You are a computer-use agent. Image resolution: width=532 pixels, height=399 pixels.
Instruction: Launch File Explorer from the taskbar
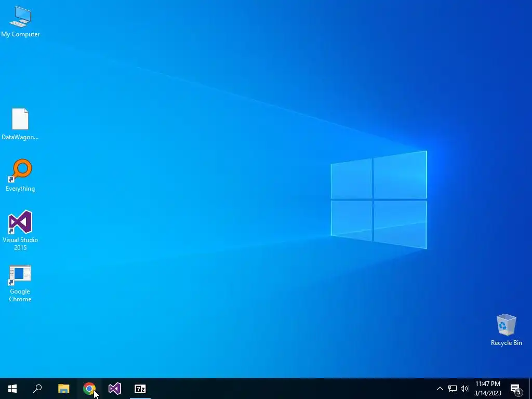click(64, 389)
